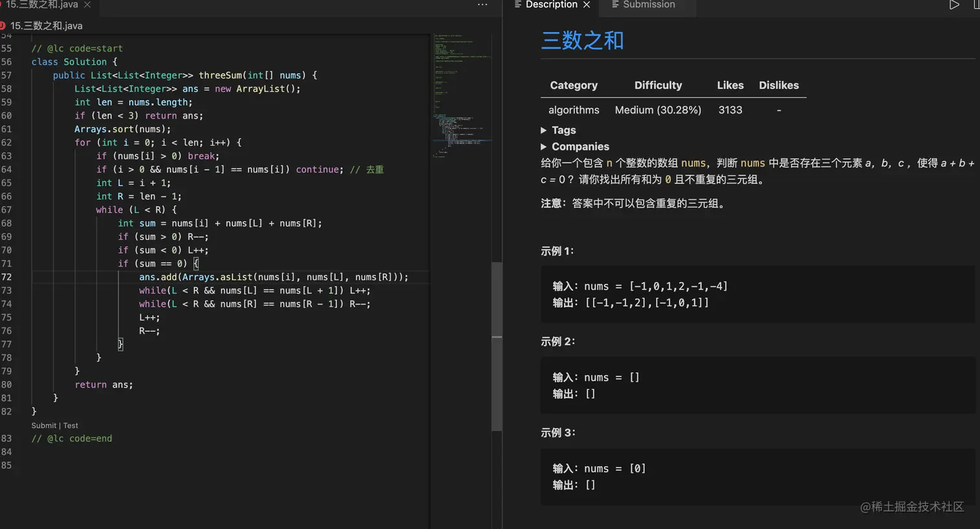
Task: Click the 'int L = i + 1;' line
Action: coord(134,183)
